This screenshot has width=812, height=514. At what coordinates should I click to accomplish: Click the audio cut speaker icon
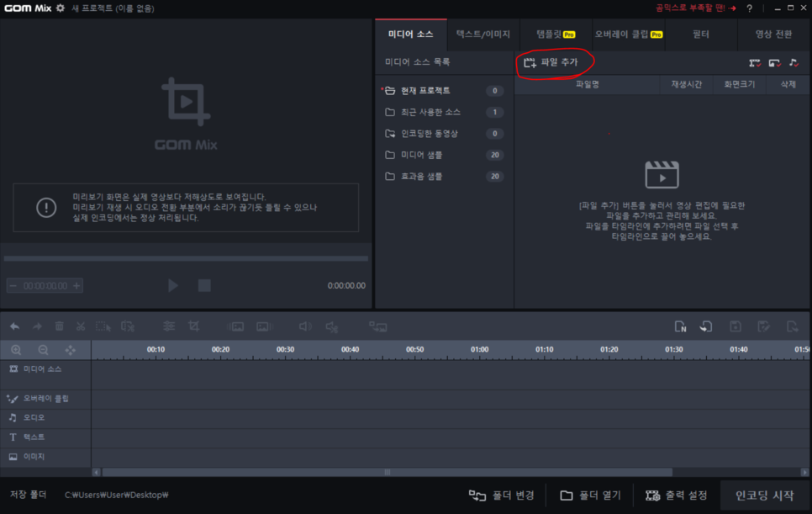[331, 326]
